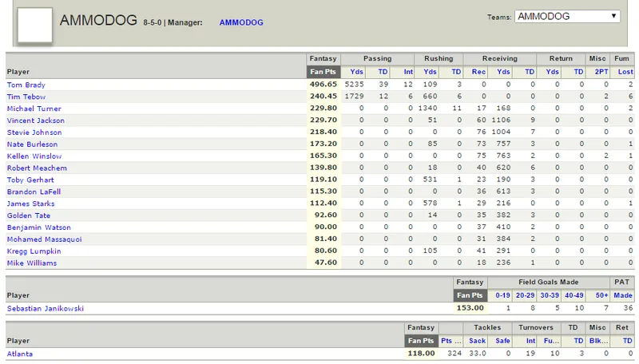Sort by 50+ field goals column

click(601, 295)
